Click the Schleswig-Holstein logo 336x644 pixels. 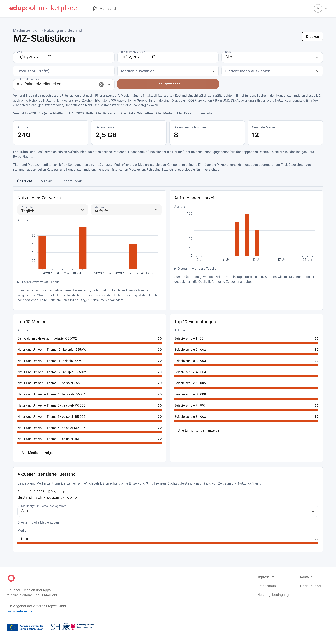(72, 626)
